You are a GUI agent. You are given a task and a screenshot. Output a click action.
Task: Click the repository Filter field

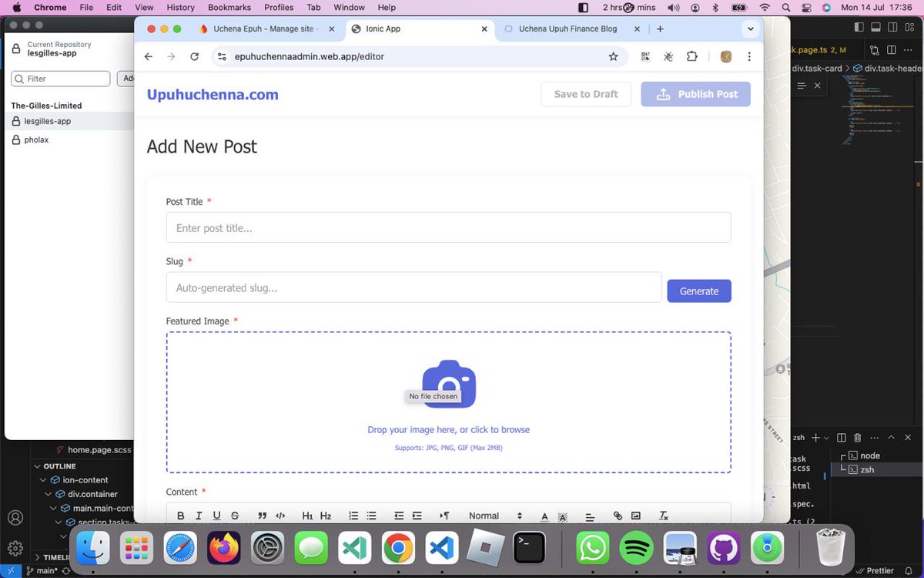click(x=61, y=79)
